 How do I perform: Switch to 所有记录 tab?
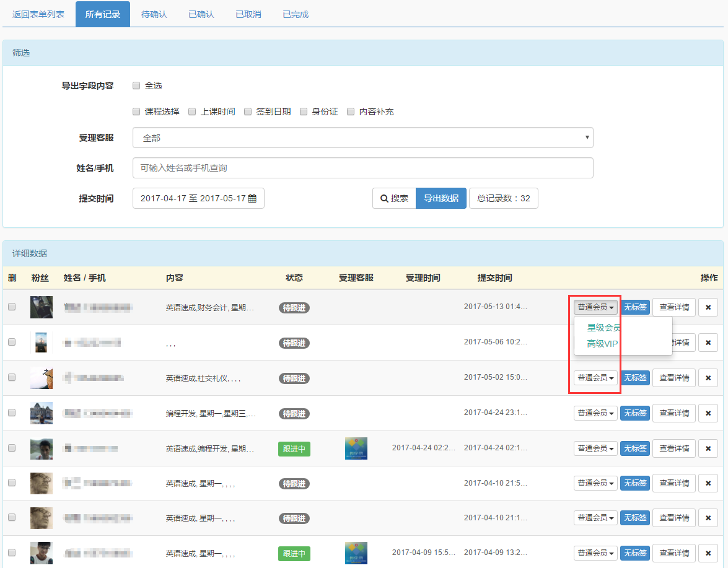pyautogui.click(x=103, y=14)
